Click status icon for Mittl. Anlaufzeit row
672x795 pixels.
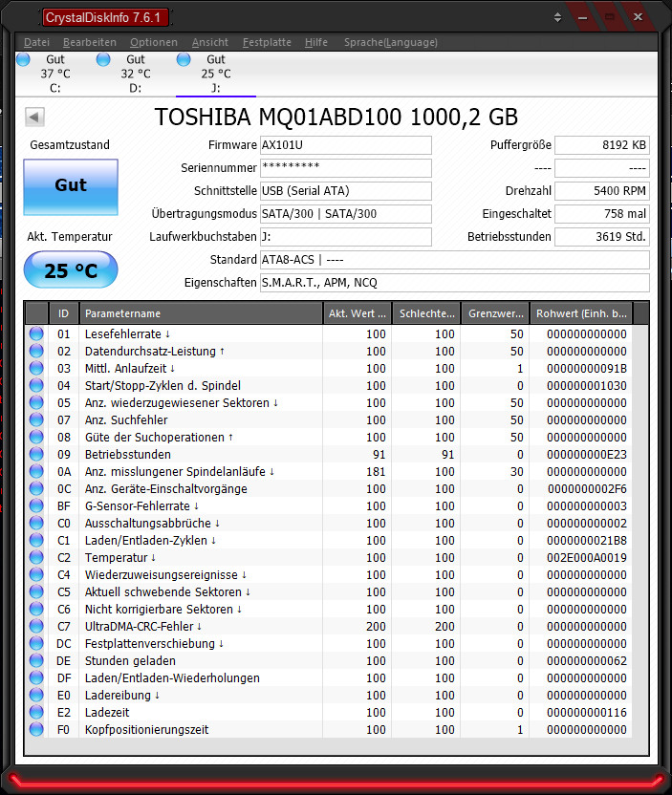coord(36,368)
